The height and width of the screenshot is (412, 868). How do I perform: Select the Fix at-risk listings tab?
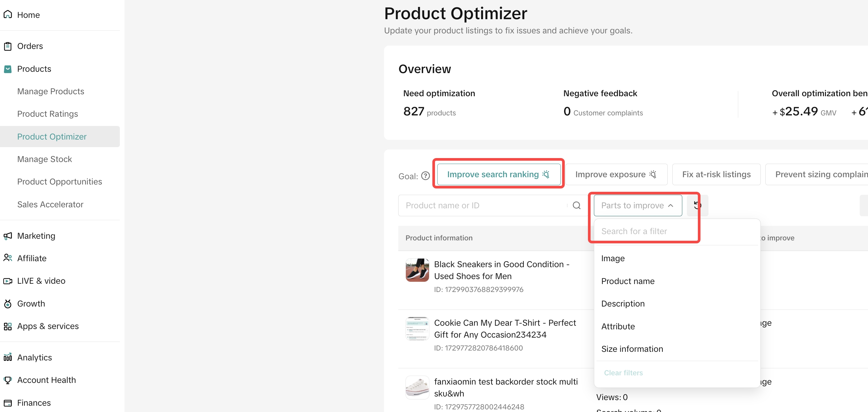tap(716, 174)
